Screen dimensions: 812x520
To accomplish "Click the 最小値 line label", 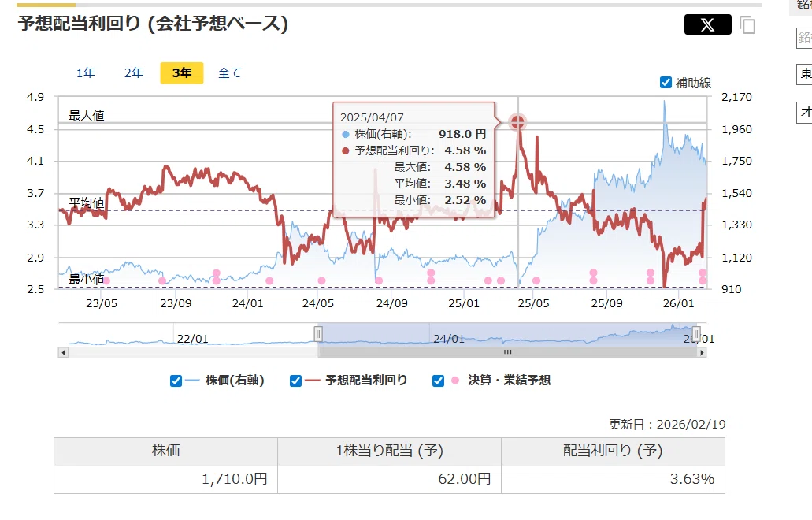I will pos(87,279).
